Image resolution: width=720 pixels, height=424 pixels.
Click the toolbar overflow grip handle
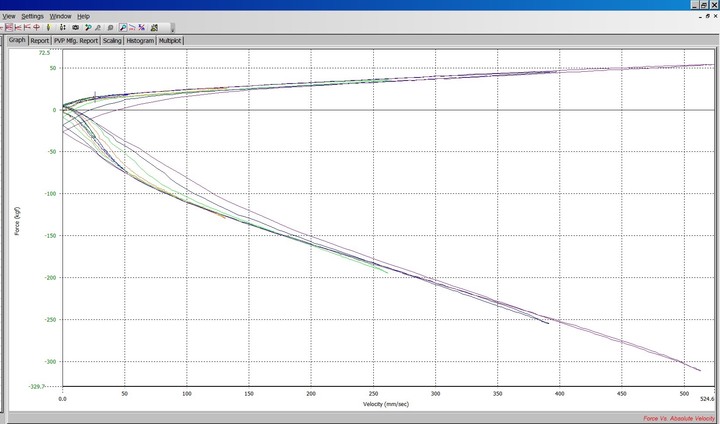tap(173, 28)
